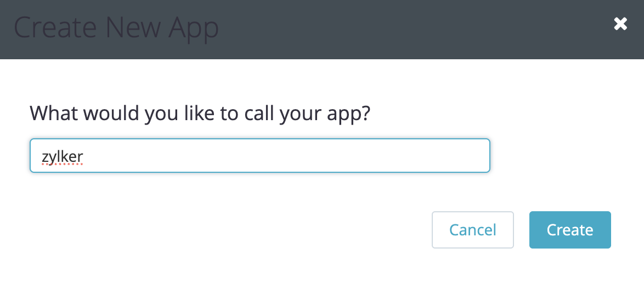Submit the zylker app via Create
The image size is (644, 282).
coord(570,230)
